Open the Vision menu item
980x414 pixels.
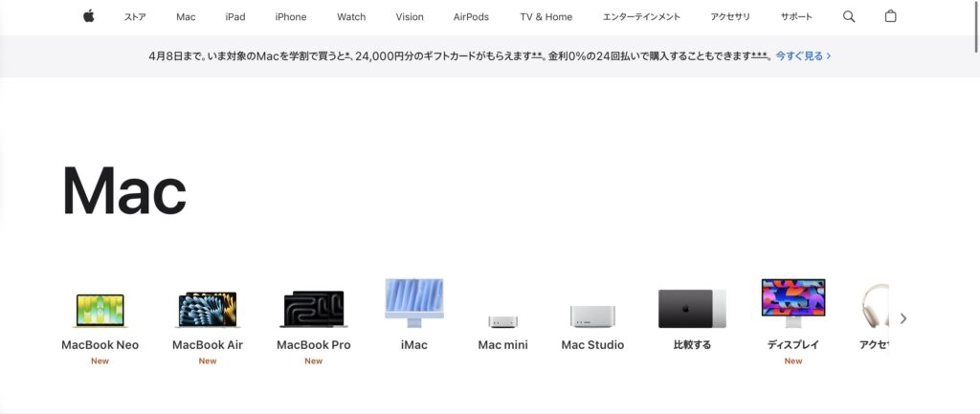click(x=410, y=17)
